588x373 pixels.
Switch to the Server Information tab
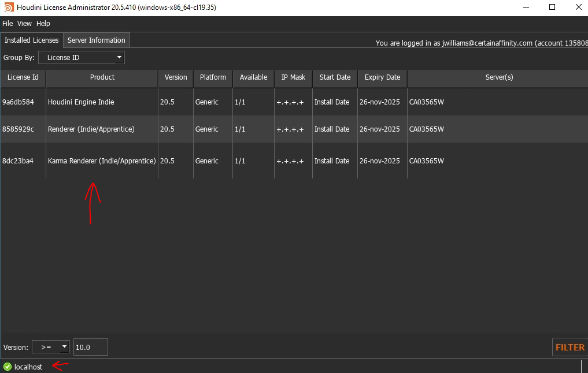[97, 40]
